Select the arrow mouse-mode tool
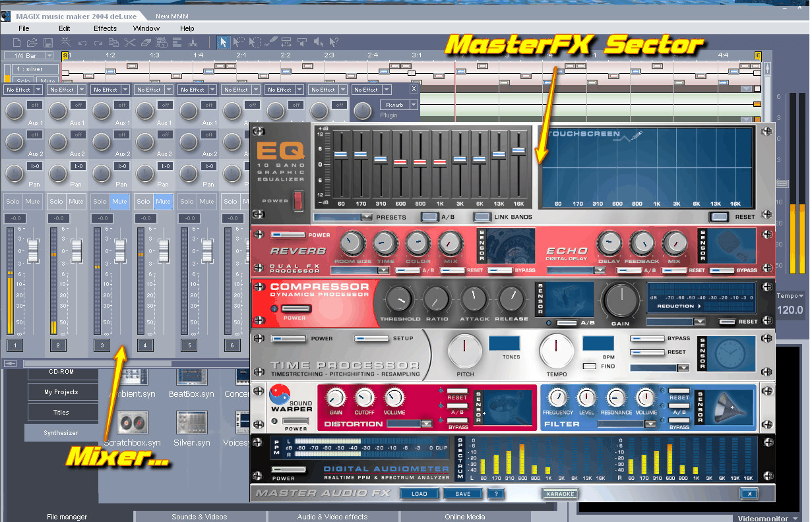The image size is (812, 522). coord(224,42)
